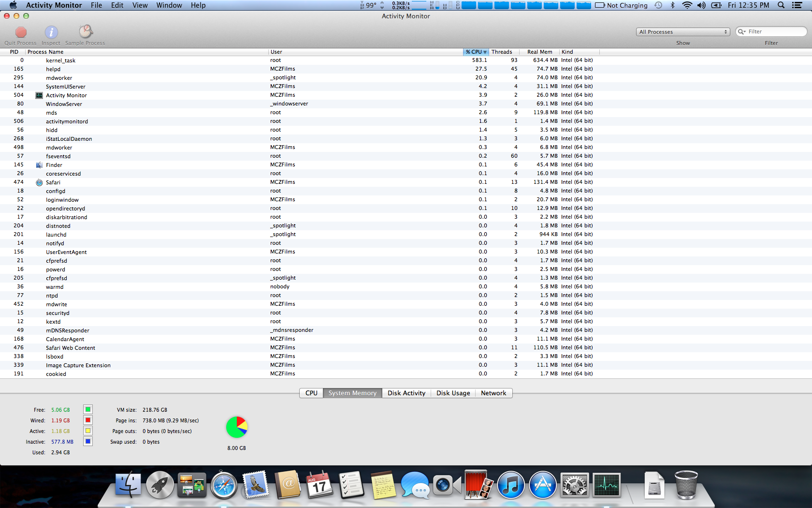Click the green Free memory swatch
Screen dimensions: 812x508
pos(88,409)
